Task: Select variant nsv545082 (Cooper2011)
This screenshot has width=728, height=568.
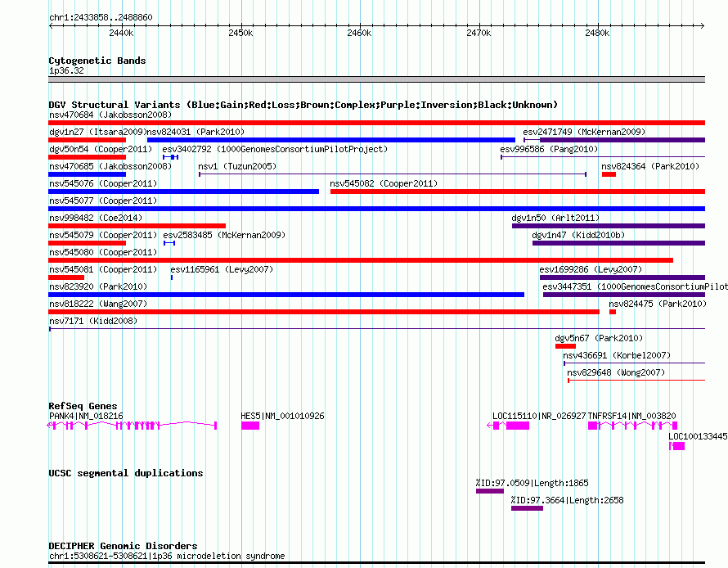Action: [384, 183]
